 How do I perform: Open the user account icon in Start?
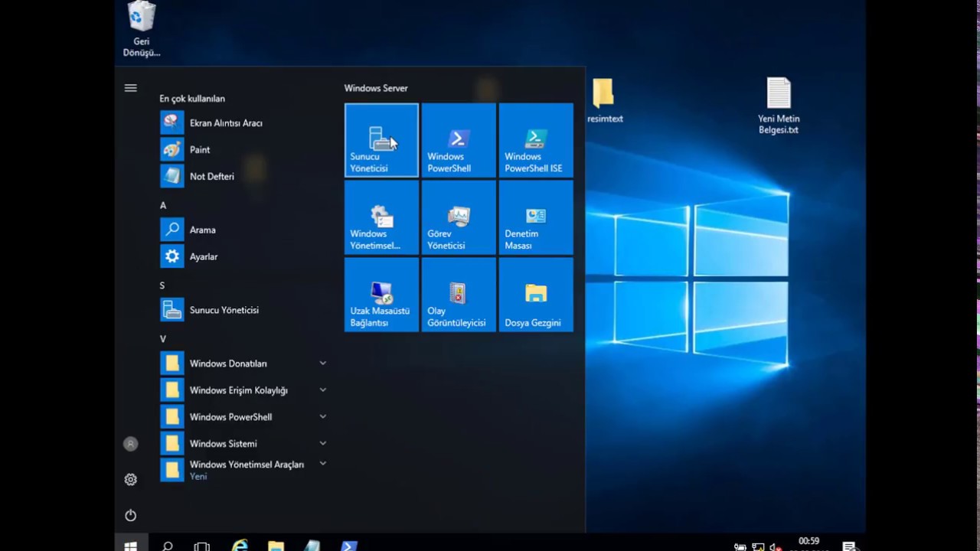[131, 444]
